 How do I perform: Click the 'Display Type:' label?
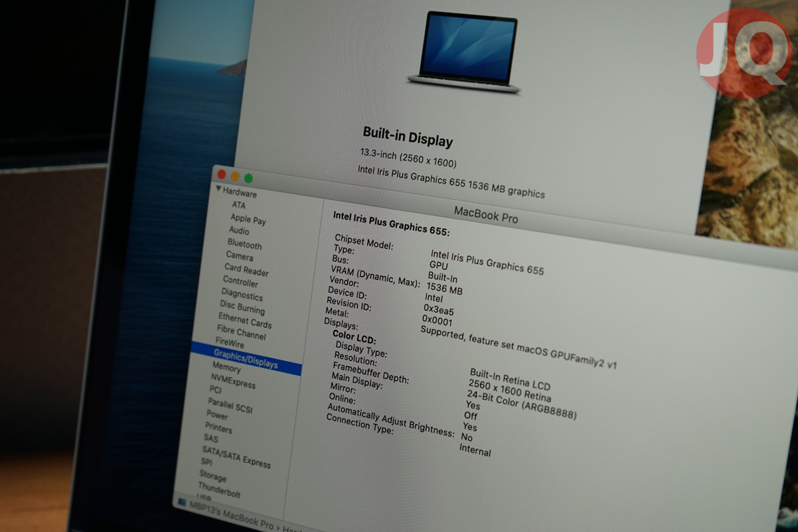pyautogui.click(x=361, y=349)
